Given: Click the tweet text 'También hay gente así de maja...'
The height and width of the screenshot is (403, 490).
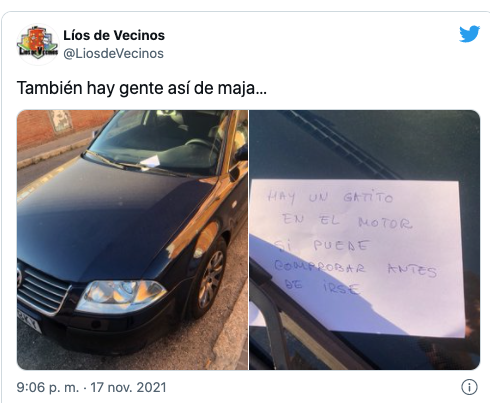Looking at the screenshot, I should tap(142, 88).
